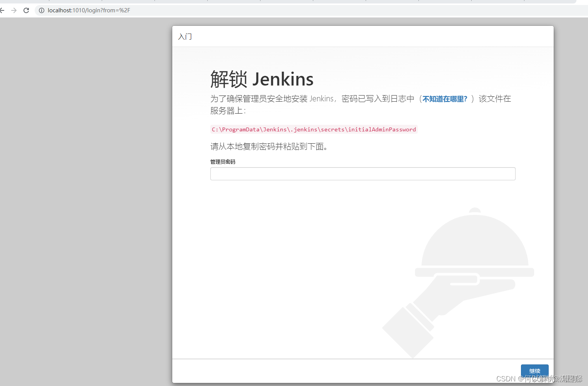Focus the localhost:1010 address bar URL
This screenshot has height=386, width=588.
point(89,10)
